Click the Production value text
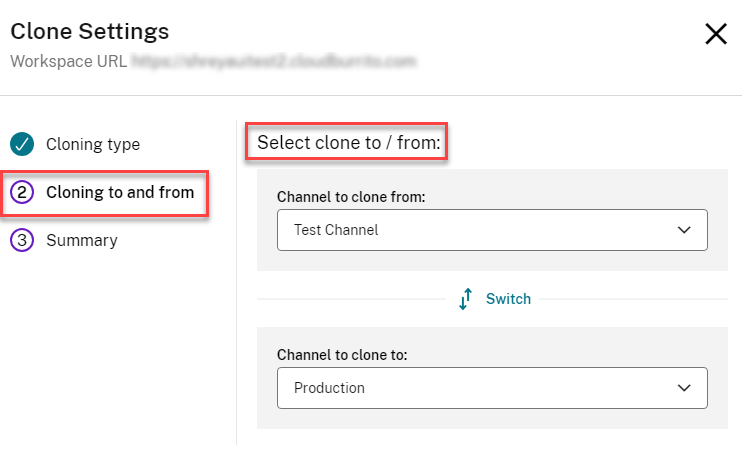 (x=329, y=388)
